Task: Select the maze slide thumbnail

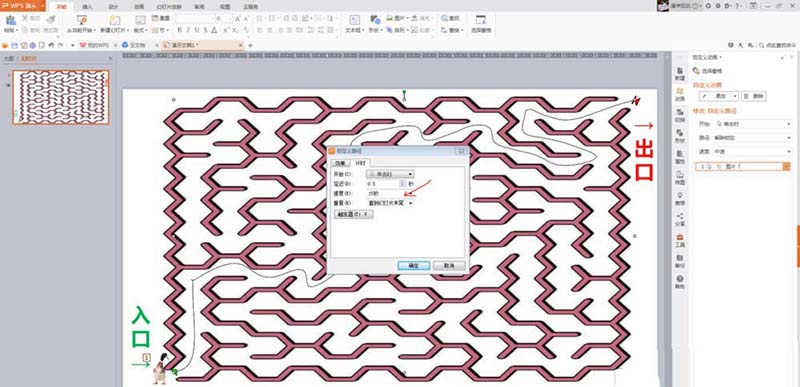Action: coord(61,97)
